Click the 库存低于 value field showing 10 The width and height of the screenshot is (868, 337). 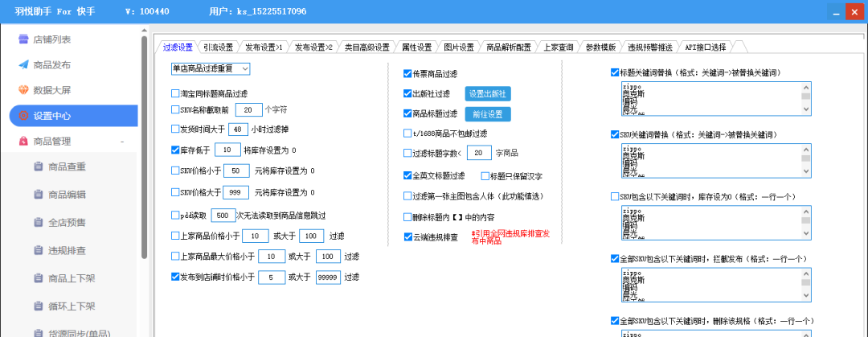point(227,150)
